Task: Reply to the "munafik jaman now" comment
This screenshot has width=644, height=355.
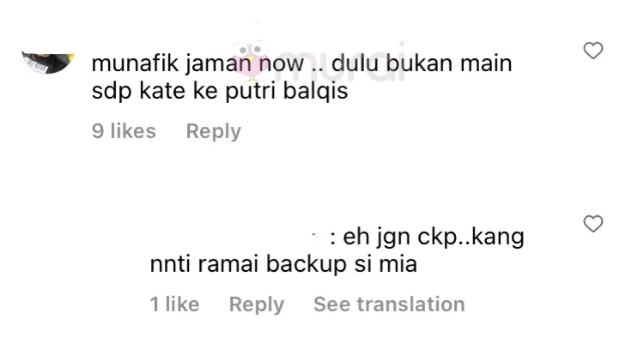Action: click(x=214, y=131)
